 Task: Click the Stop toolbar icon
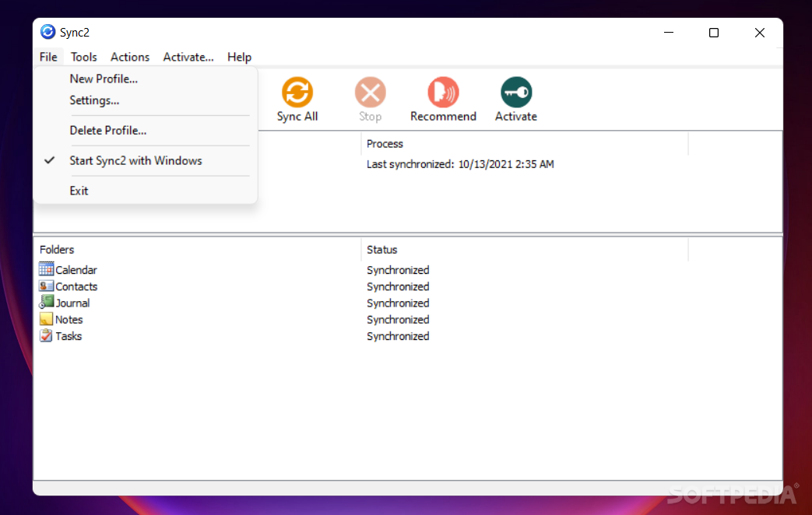371,93
